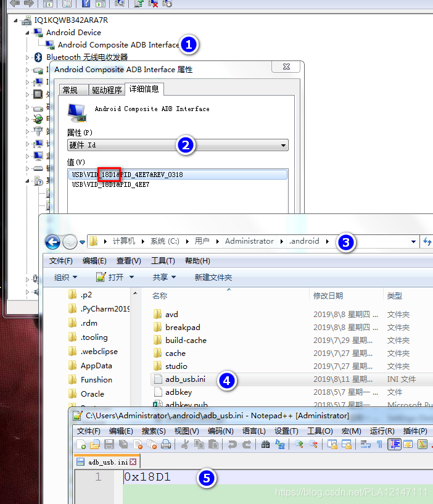
Task: Select the adb_usb.ini file
Action: tap(185, 379)
